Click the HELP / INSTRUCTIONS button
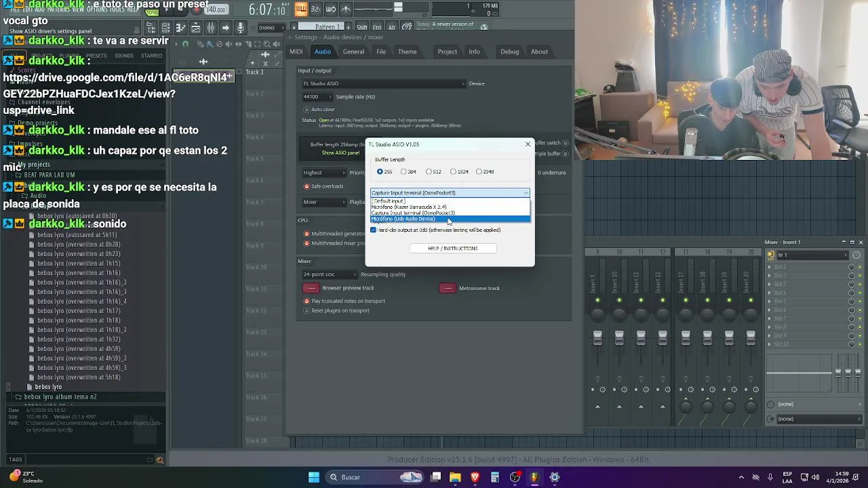This screenshot has height=488, width=868. 453,248
